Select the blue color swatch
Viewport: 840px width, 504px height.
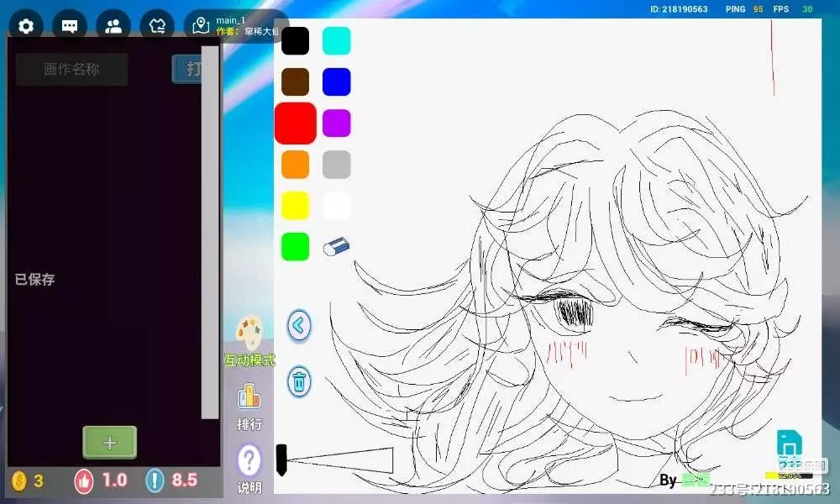337,82
